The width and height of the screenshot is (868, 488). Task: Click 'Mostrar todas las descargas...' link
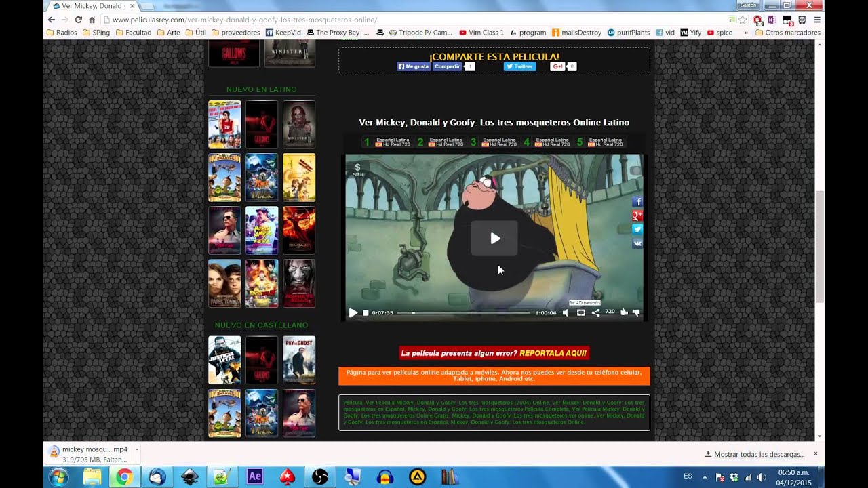[759, 454]
